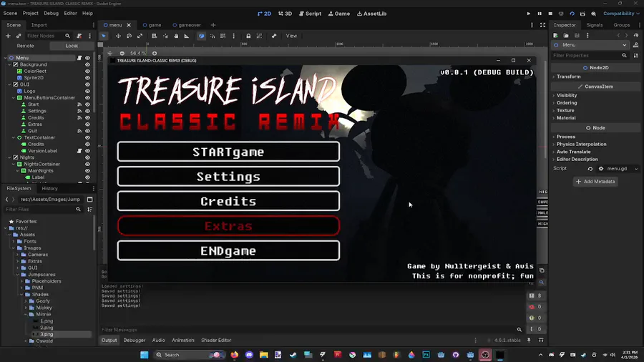Hide the Settings button node
Screen dimensions: 644x362
(x=87, y=111)
